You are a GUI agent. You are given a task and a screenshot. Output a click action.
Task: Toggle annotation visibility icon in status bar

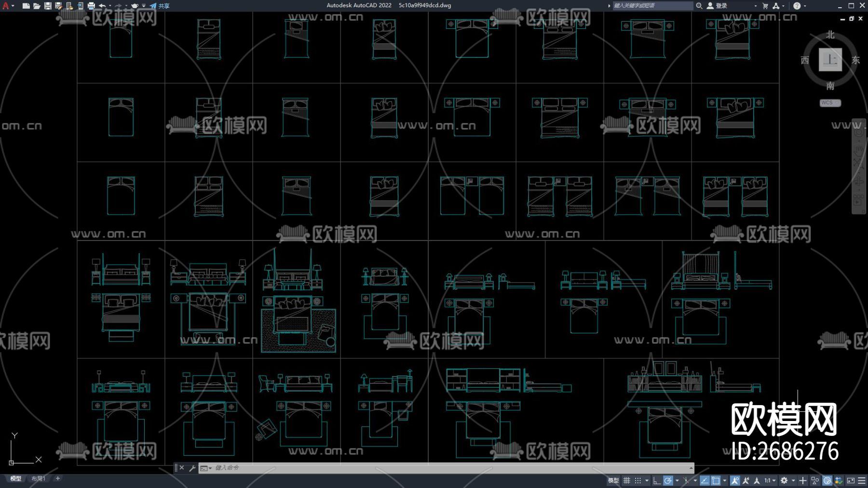(735, 480)
